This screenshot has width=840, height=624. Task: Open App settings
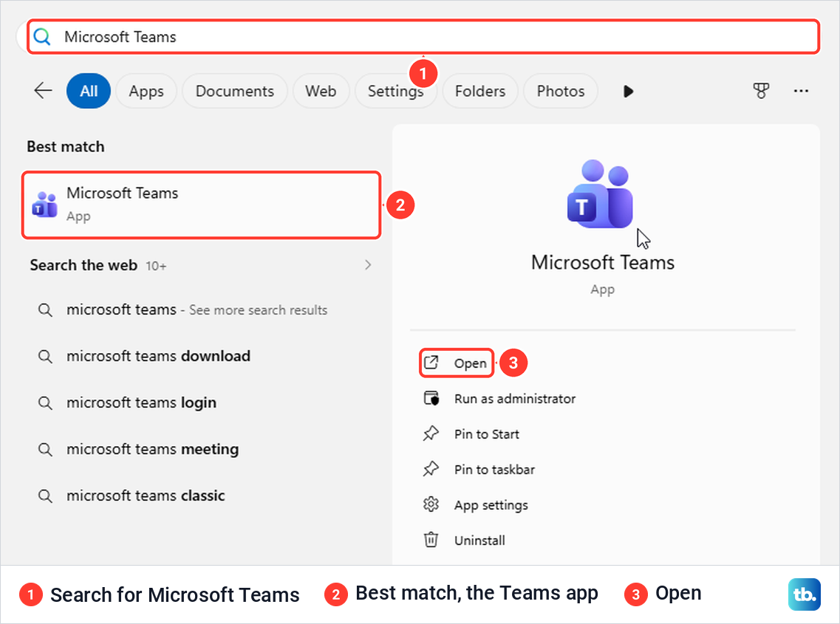(x=491, y=505)
